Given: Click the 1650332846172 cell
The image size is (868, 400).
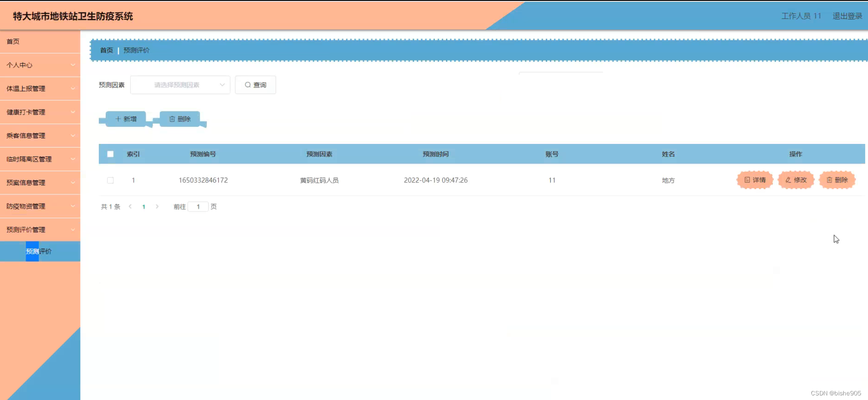Looking at the screenshot, I should pyautogui.click(x=203, y=180).
